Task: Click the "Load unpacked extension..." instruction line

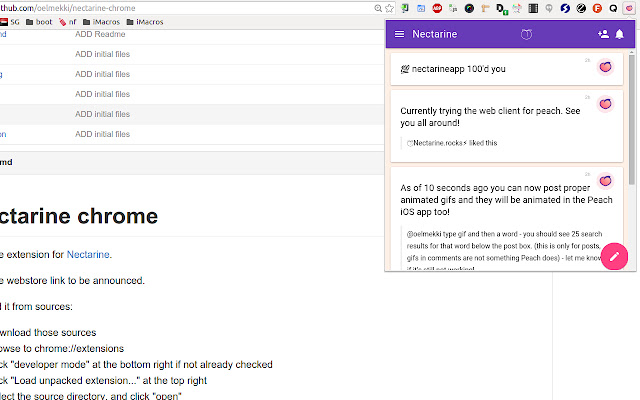Action: tap(103, 380)
